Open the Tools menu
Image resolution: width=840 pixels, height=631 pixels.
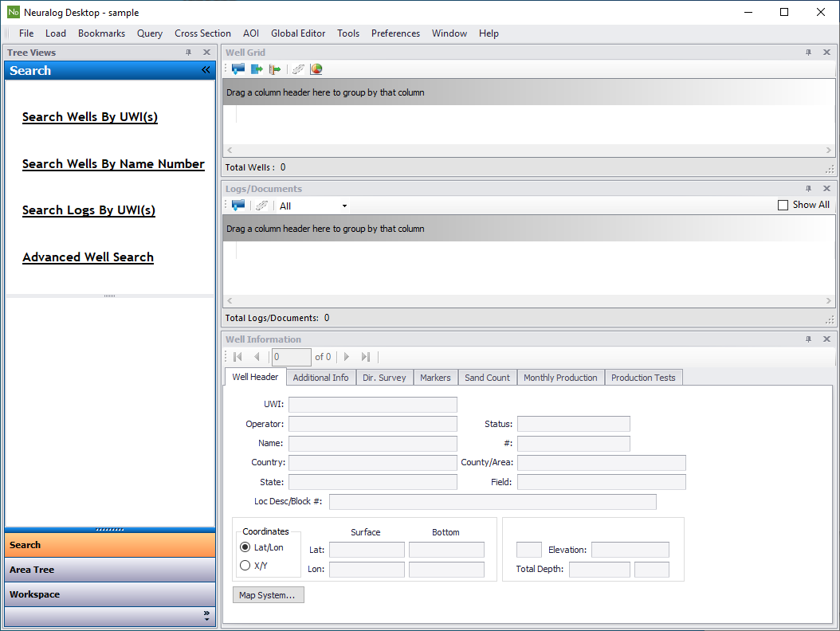tap(348, 33)
